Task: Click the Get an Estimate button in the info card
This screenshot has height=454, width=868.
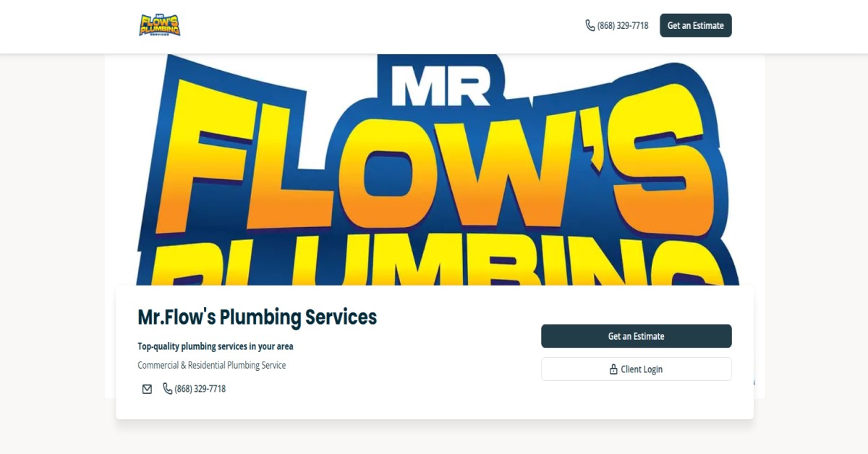Action: point(636,335)
